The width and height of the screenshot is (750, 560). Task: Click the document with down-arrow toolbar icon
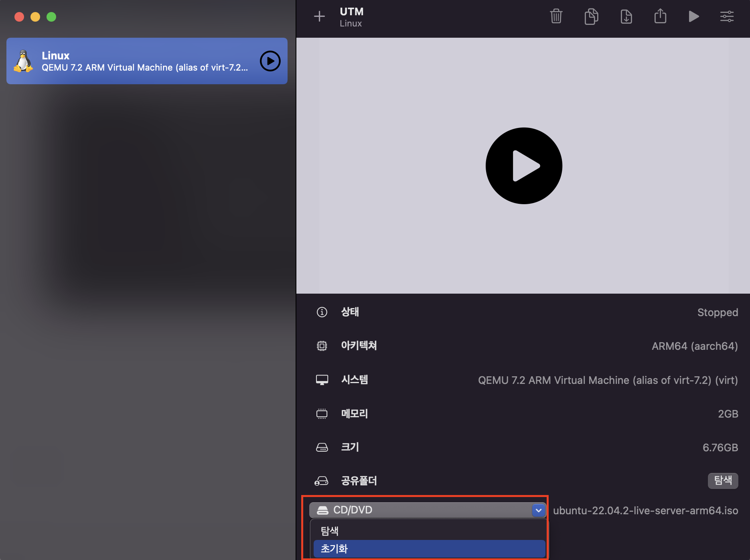626,16
